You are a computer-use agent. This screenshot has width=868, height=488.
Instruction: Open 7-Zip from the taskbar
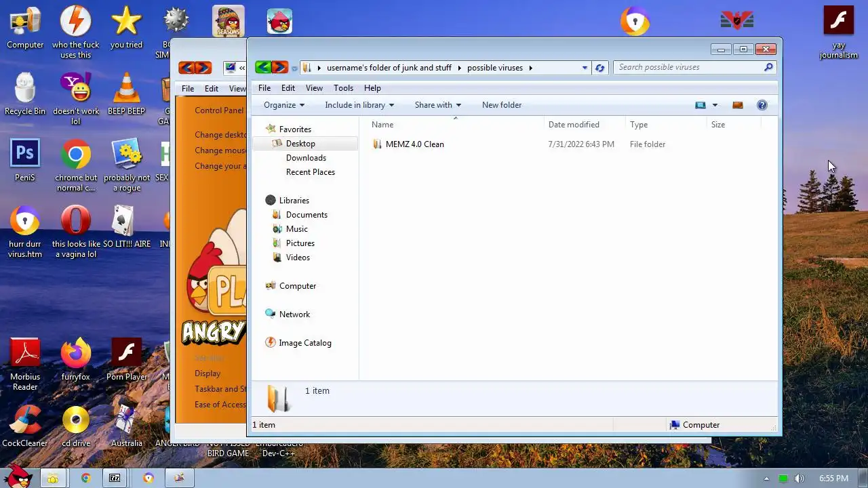coord(115,478)
